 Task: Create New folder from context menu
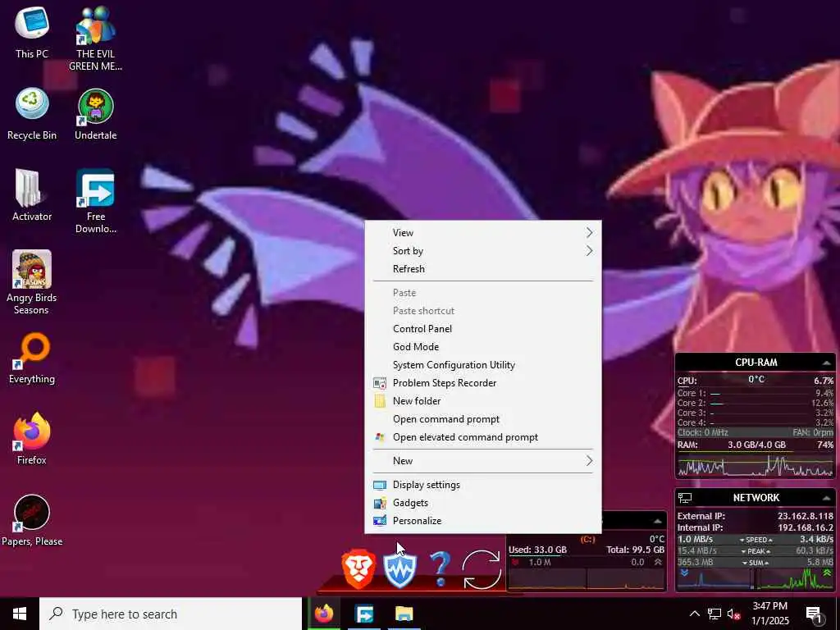pos(482,401)
